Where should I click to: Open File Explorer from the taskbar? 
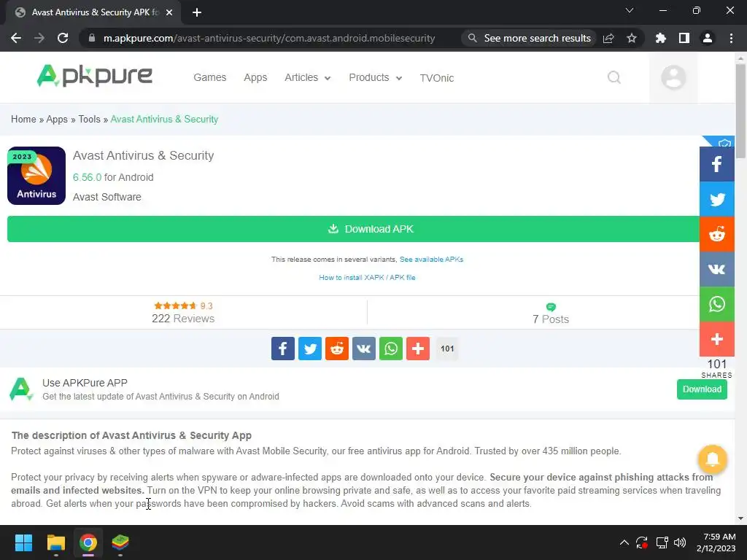(55, 542)
